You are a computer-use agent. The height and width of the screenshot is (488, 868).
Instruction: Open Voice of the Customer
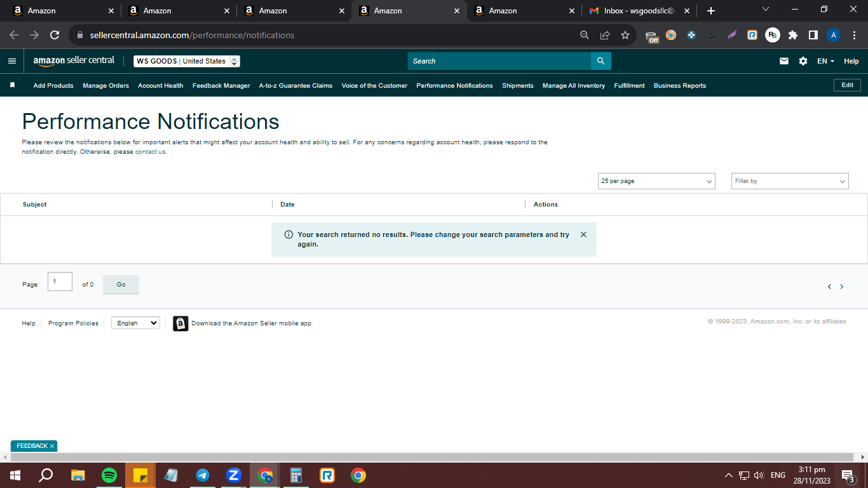[374, 85]
